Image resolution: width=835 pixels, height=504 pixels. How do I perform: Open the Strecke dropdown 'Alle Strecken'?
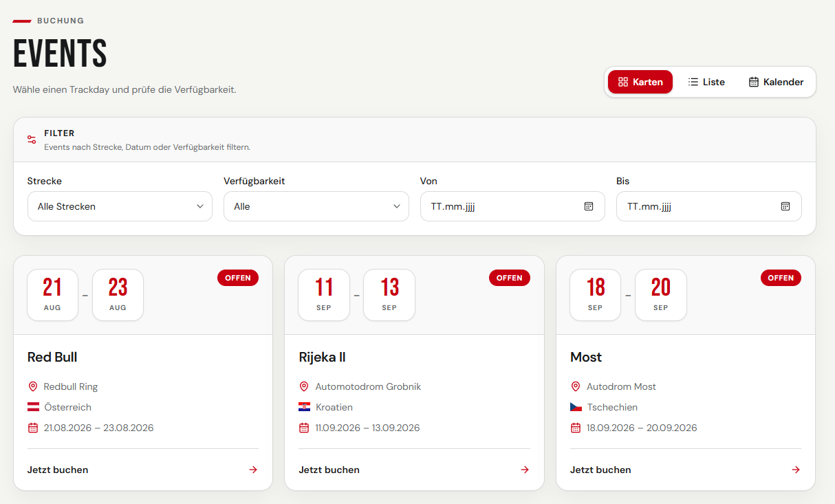pyautogui.click(x=120, y=206)
